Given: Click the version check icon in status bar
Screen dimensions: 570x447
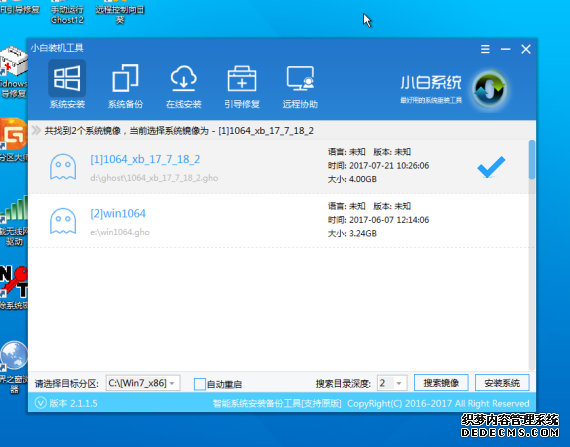Looking at the screenshot, I should pyautogui.click(x=40, y=403).
